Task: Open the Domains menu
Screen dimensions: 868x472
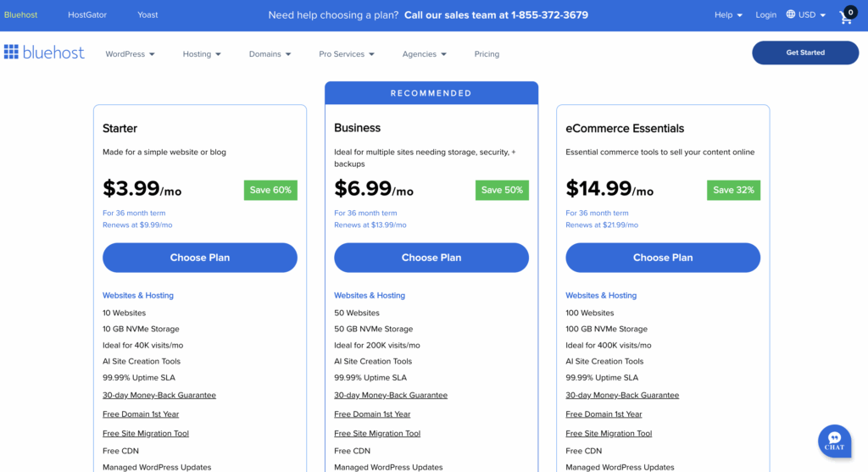Action: pyautogui.click(x=270, y=54)
